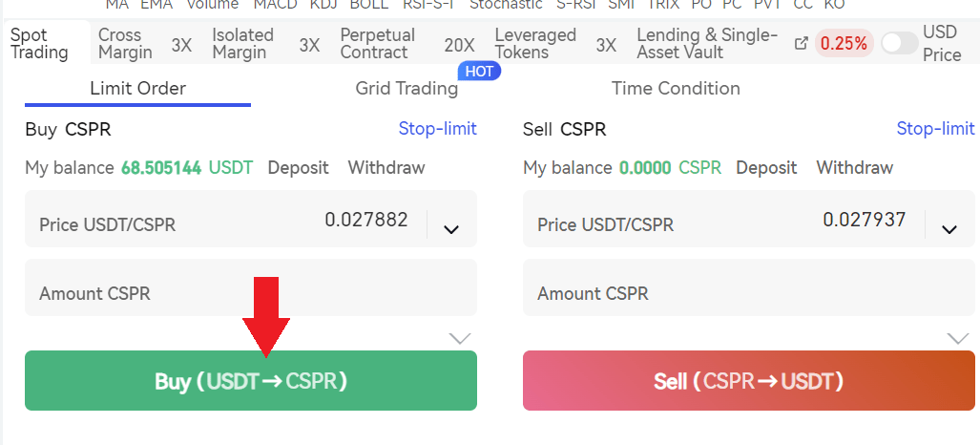Screen dimensions: 980x445
Task: Open the Sell price dropdown arrow
Action: [x=949, y=228]
